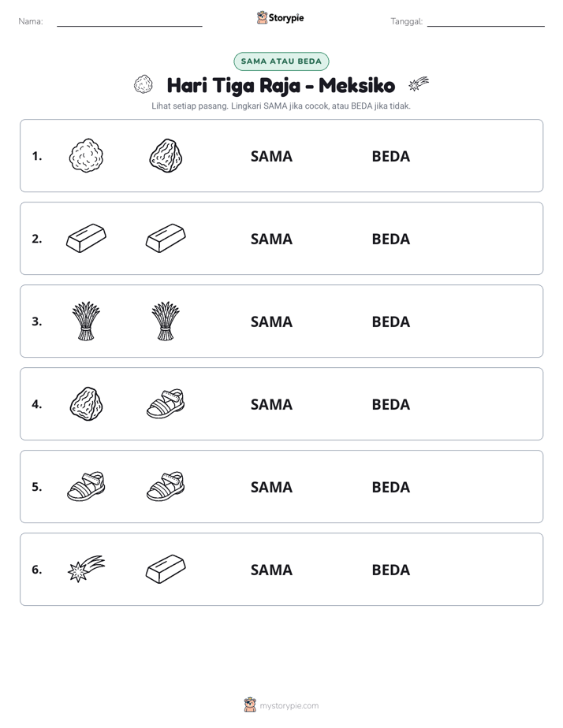Choose SAMA for row 3

[x=271, y=321]
